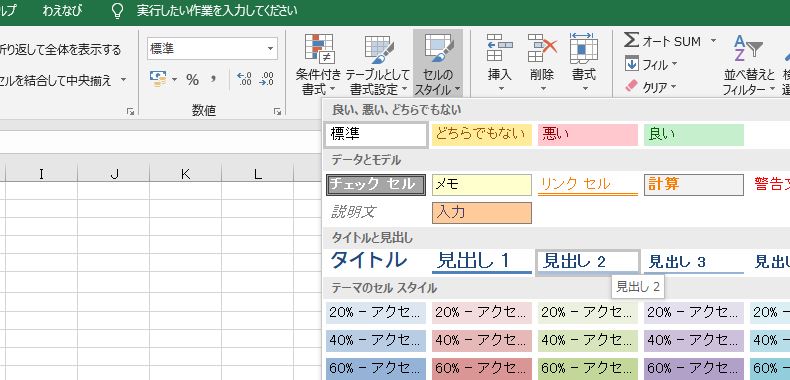The width and height of the screenshot is (790, 380).
Task: Apply green 60% - アクセント style
Action: (x=587, y=368)
